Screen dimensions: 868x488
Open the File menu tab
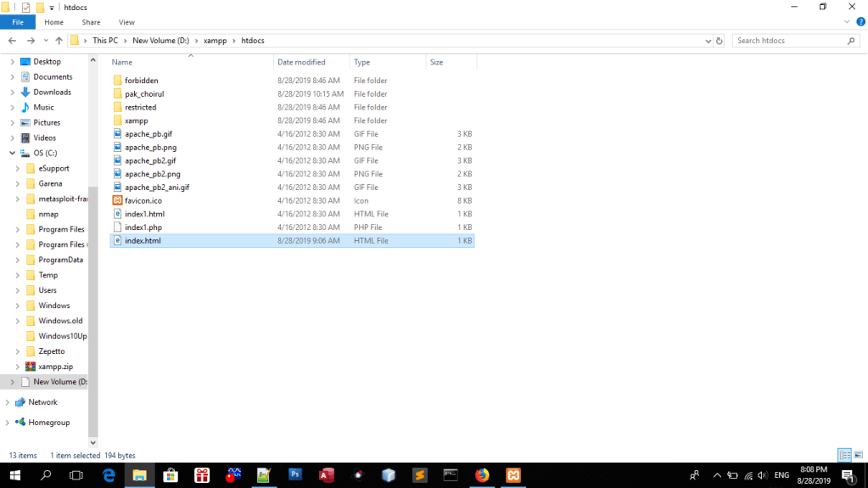click(x=17, y=22)
